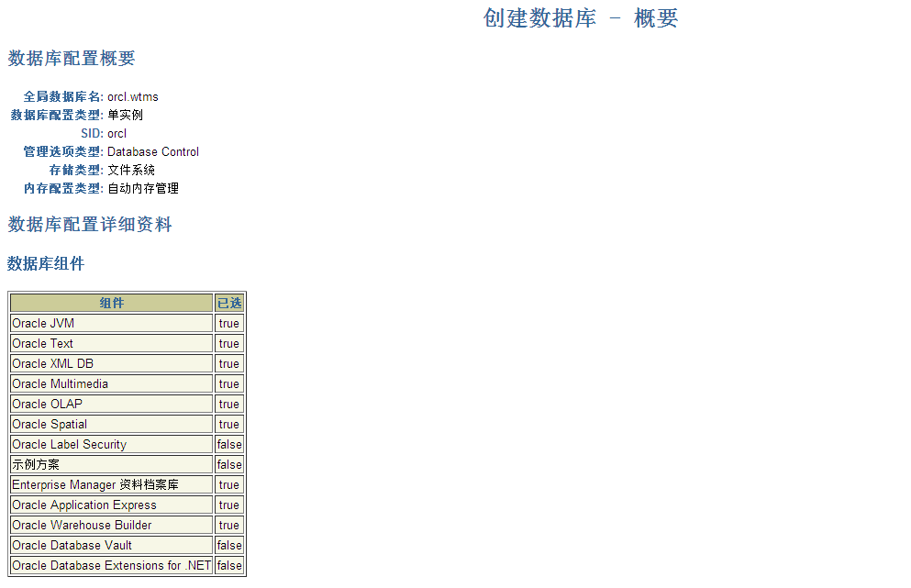Click the true value for Oracle Spatial
Viewport: 911px width, 588px height.
(229, 424)
